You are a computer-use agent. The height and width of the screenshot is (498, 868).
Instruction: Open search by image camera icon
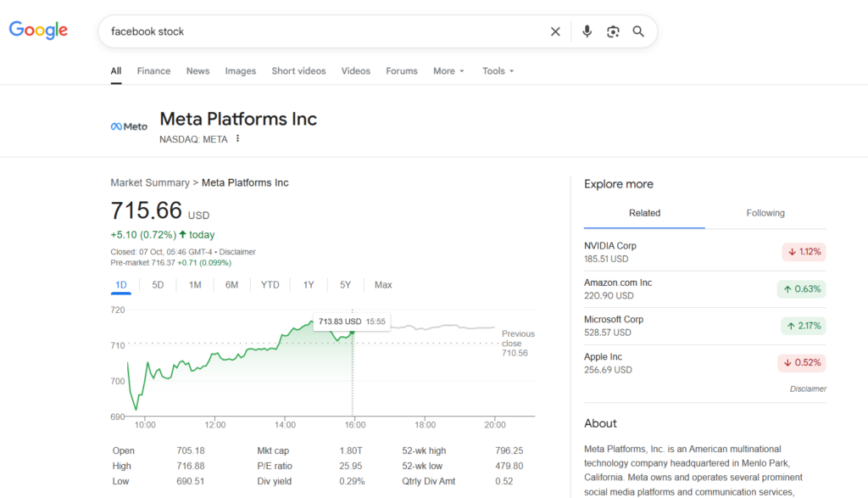(x=613, y=31)
